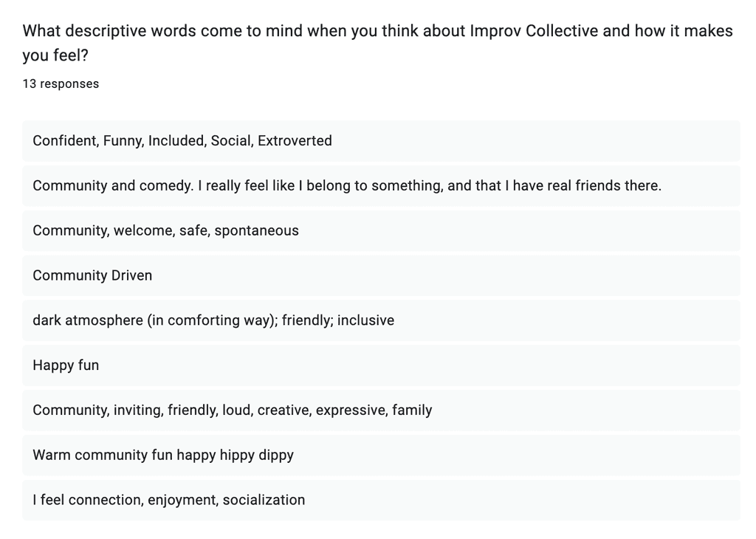This screenshot has height=539, width=756.
Task: Click the word 'spontaneous' in third response
Action: pyautogui.click(x=256, y=230)
